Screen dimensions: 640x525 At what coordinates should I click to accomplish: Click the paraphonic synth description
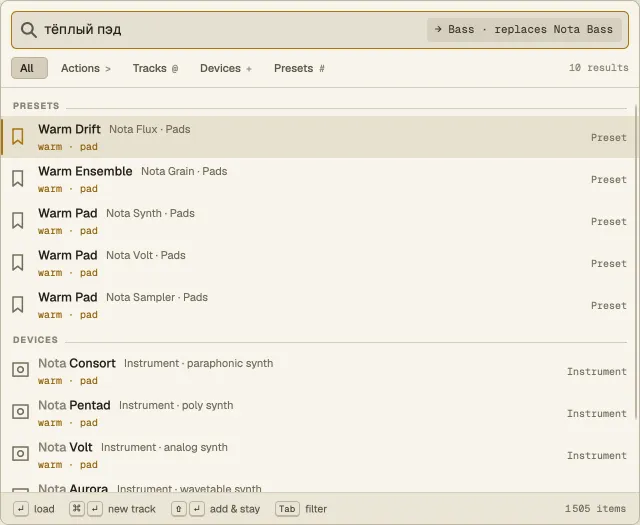point(230,363)
